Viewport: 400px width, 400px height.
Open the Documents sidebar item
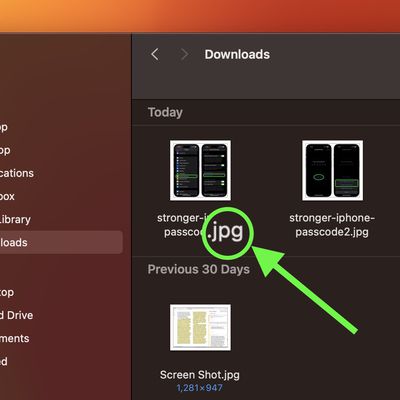pyautogui.click(x=14, y=338)
